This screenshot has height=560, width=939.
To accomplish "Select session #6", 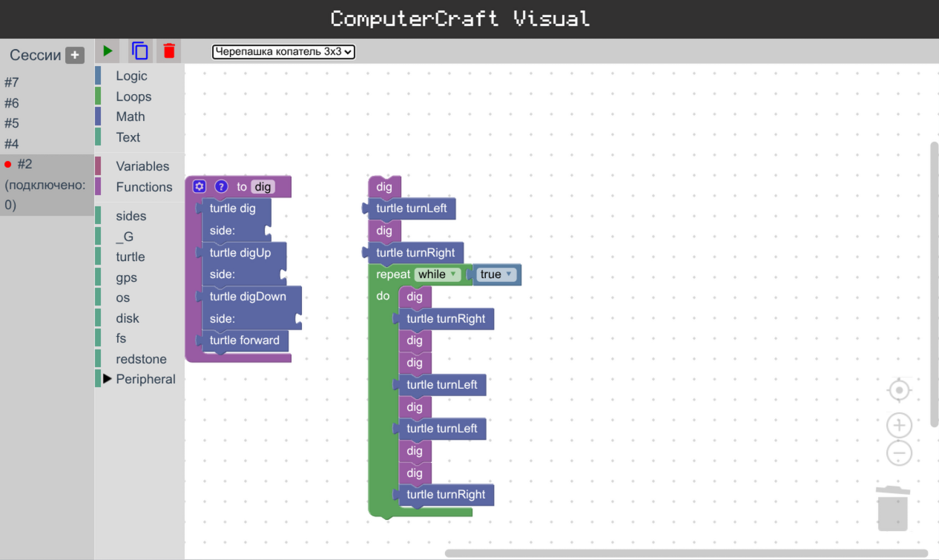I will (x=47, y=103).
